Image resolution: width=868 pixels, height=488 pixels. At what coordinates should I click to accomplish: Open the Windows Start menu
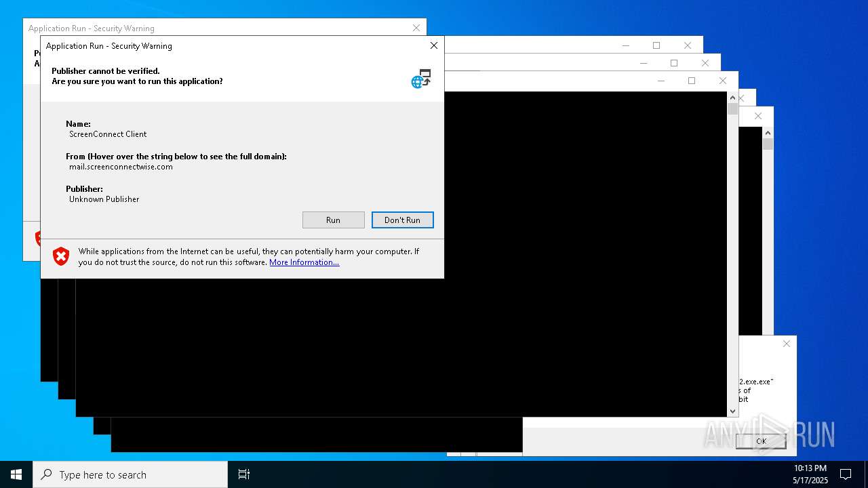point(16,474)
